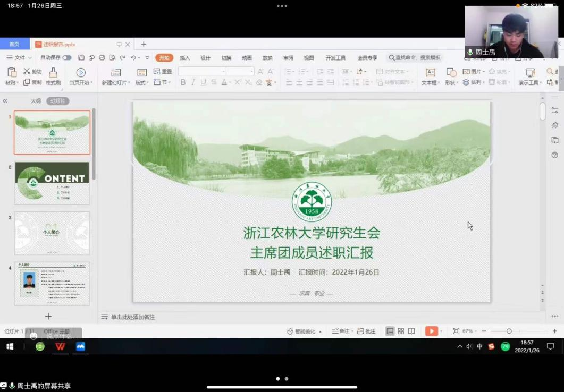Add a new slide with plus below thumbnails
The image size is (564, 392).
[48, 316]
